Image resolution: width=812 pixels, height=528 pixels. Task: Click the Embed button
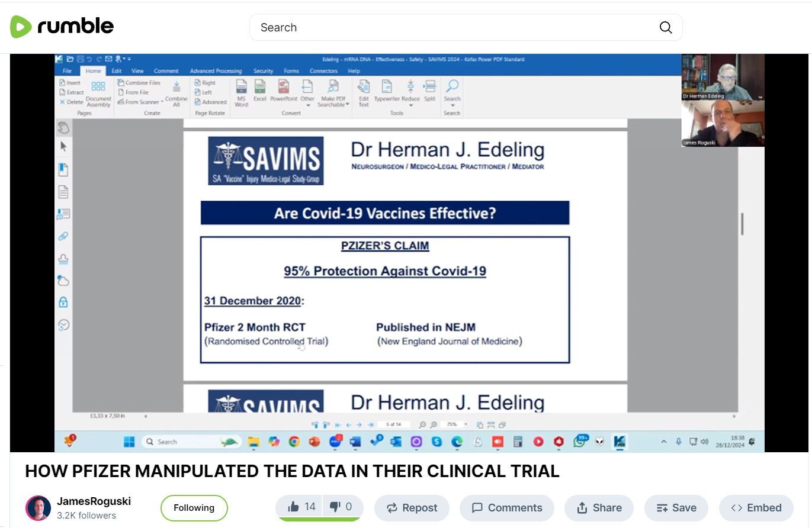point(756,508)
